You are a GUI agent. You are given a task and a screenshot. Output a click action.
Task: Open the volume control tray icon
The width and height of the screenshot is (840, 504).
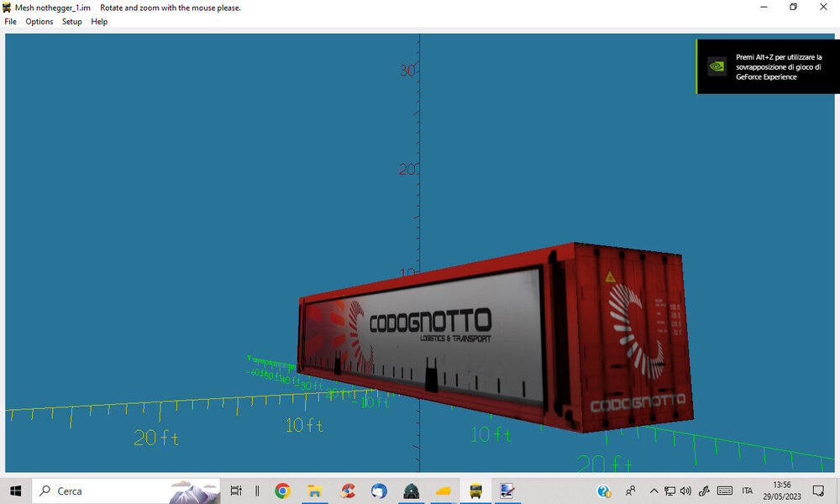pyautogui.click(x=685, y=491)
